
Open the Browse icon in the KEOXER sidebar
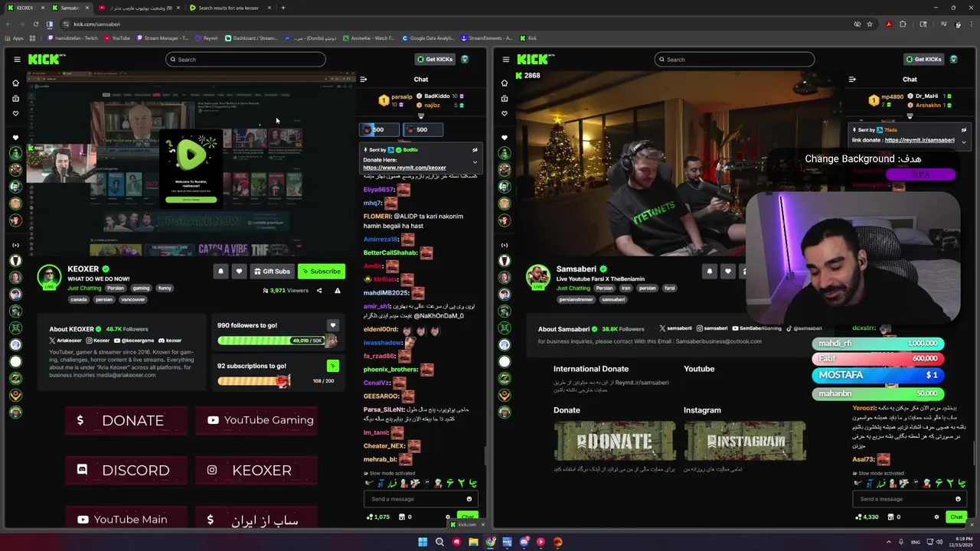pyautogui.click(x=15, y=98)
